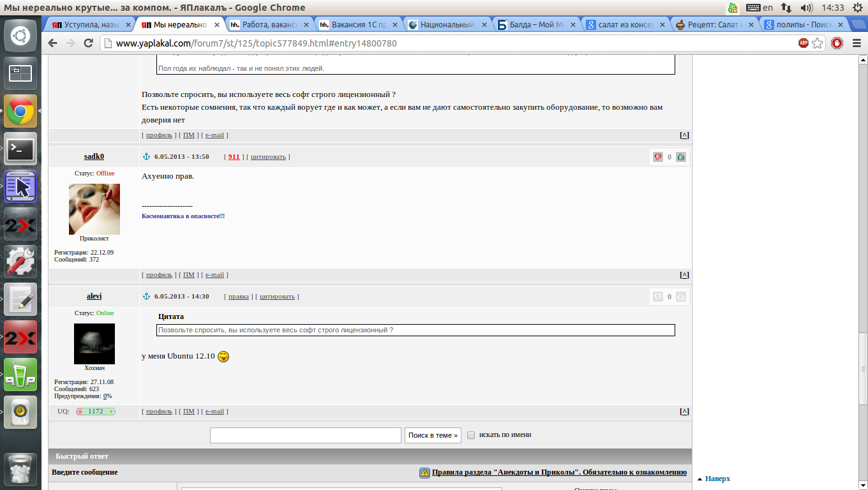The image size is (868, 490).
Task: Close the 'Мы нереально' tab
Action: click(x=217, y=25)
